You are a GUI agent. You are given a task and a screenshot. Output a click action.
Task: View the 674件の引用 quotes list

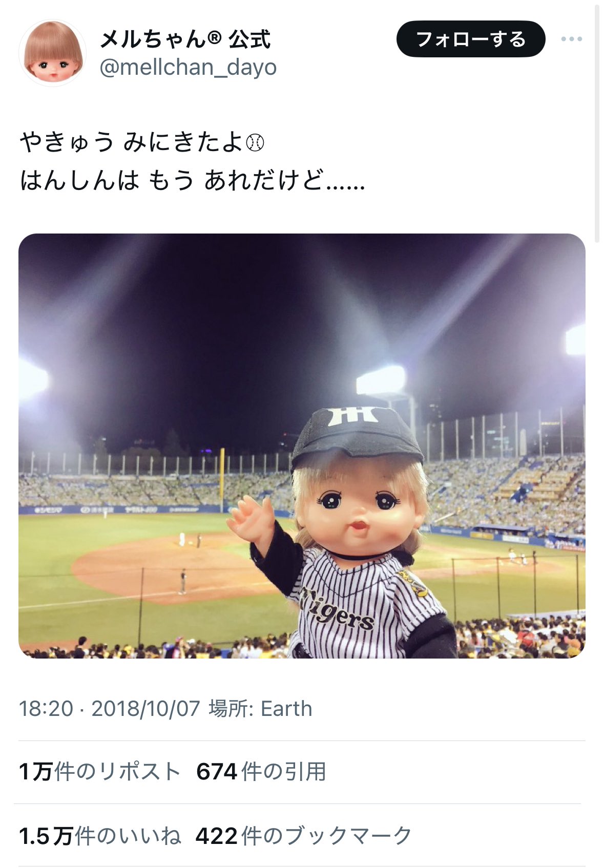[x=261, y=772]
